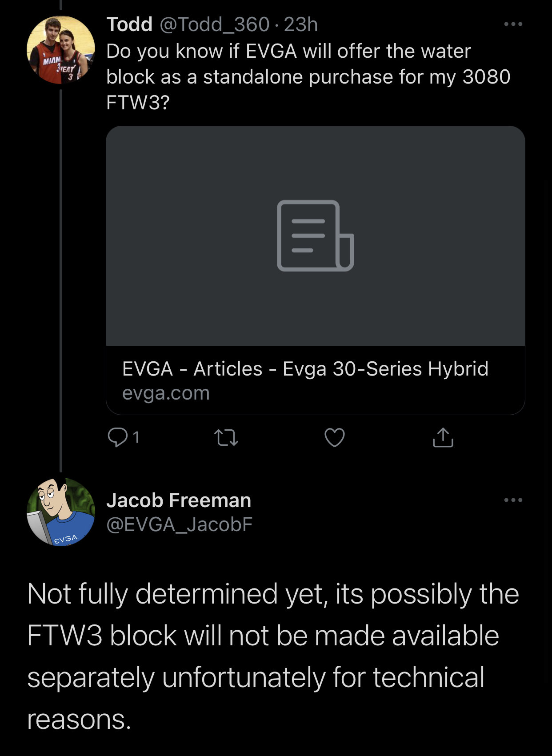
Task: Open Jacob Freeman's cartoon avatar
Action: point(61,512)
